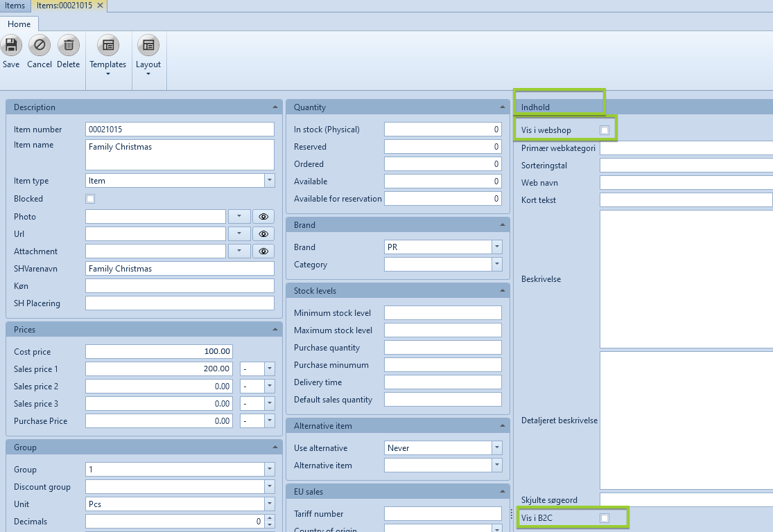The image size is (773, 532).
Task: Click the Minimum stock level field
Action: point(443,313)
